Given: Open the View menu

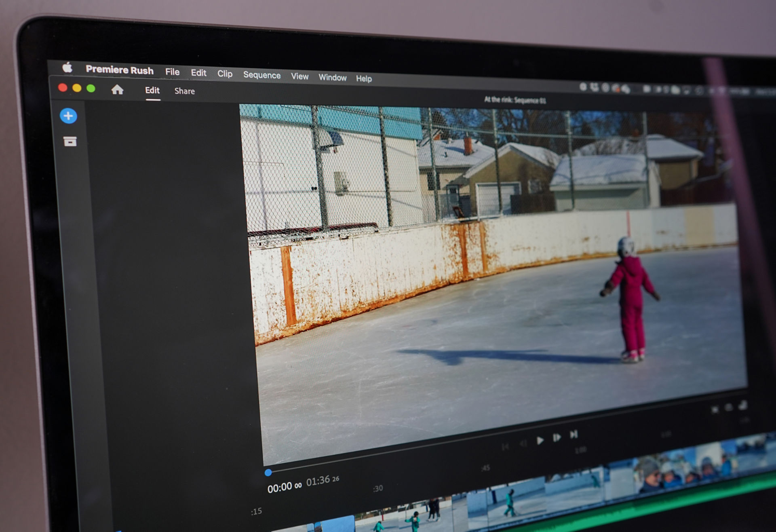Looking at the screenshot, I should point(299,76).
